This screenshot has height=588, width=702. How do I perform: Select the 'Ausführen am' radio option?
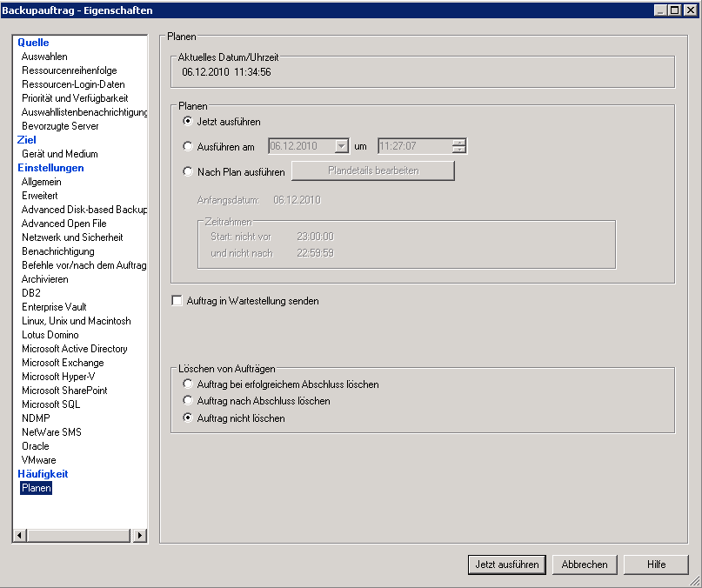pyautogui.click(x=188, y=147)
